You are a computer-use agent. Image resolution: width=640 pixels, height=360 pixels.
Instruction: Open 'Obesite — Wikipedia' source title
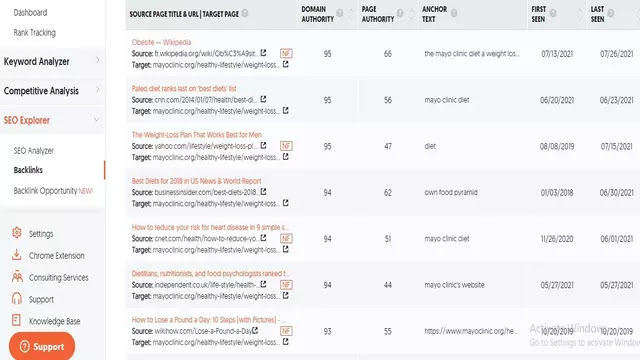point(161,42)
